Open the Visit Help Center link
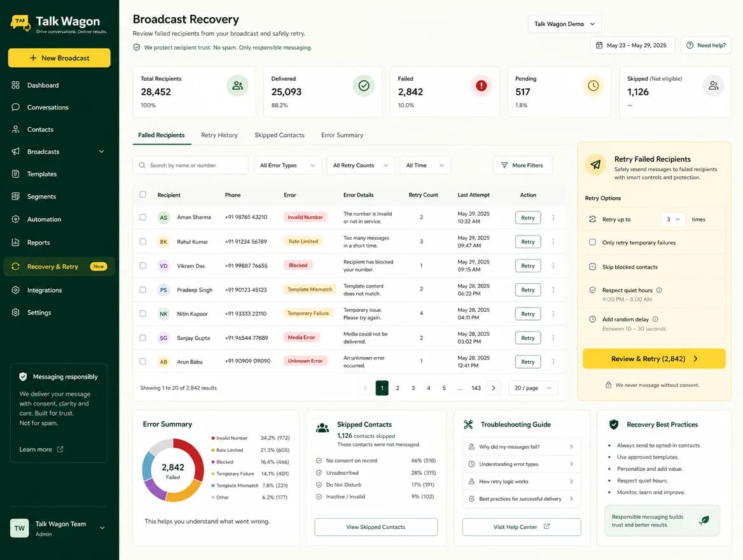 tap(521, 527)
